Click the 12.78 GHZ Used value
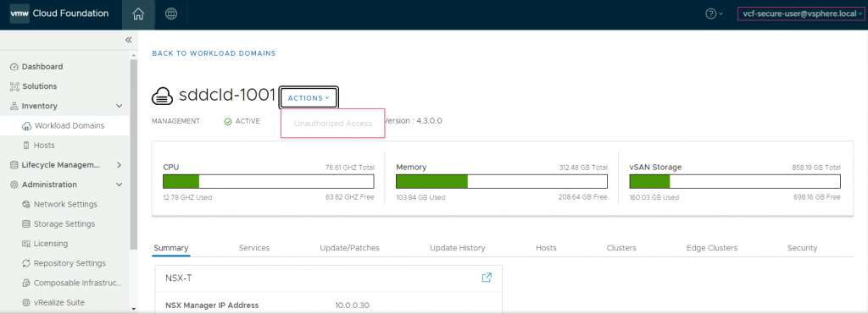Viewport: 868px width, 314px height. 187,197
